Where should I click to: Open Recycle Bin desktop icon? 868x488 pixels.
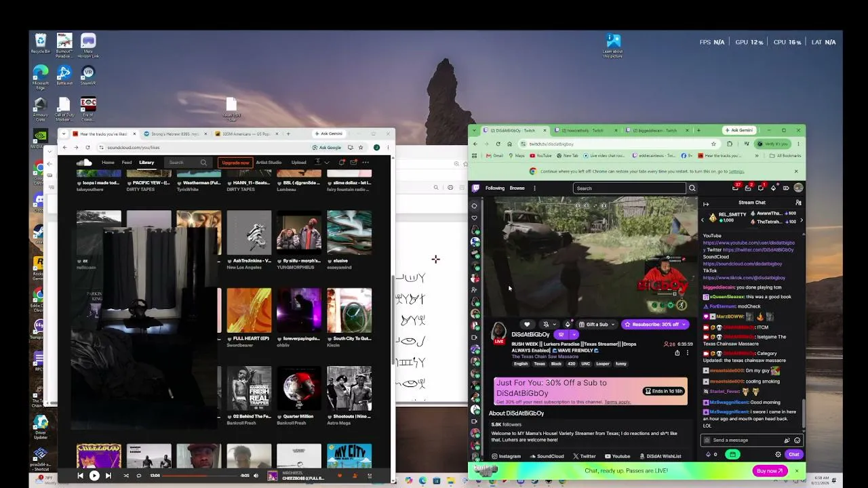(41, 43)
